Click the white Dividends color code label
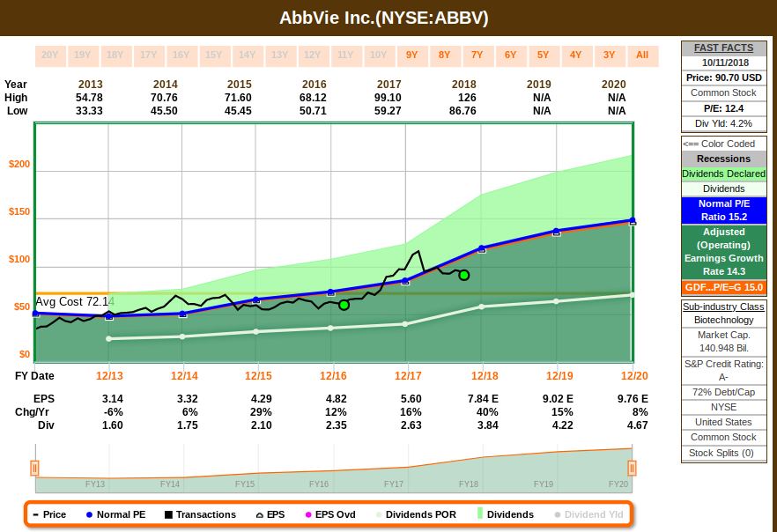Image resolution: width=777 pixels, height=532 pixels. point(723,188)
